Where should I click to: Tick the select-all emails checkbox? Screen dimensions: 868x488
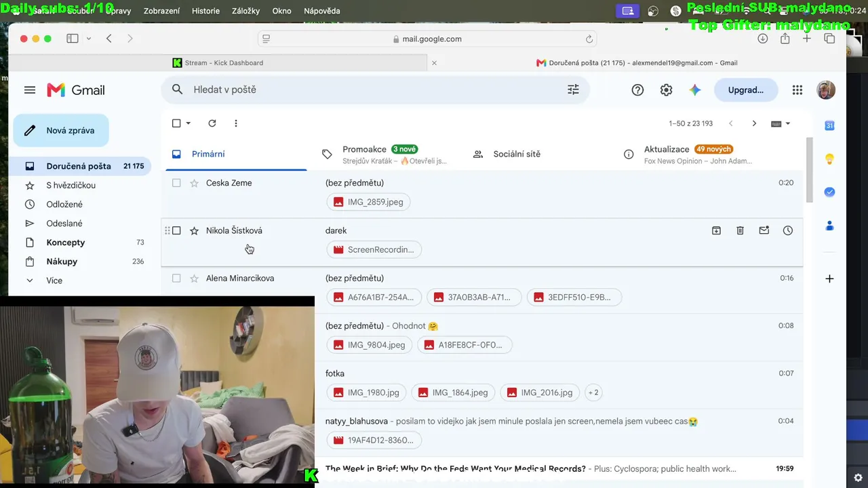(176, 123)
